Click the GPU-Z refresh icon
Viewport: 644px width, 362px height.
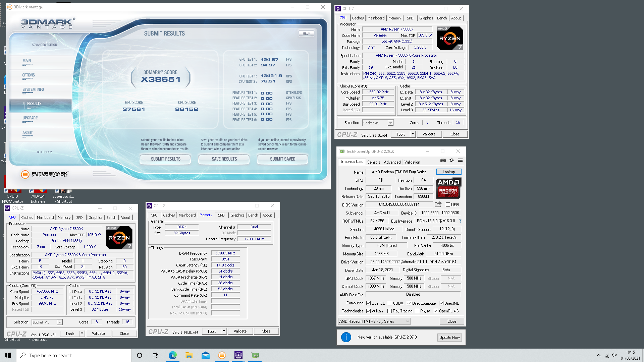(452, 161)
